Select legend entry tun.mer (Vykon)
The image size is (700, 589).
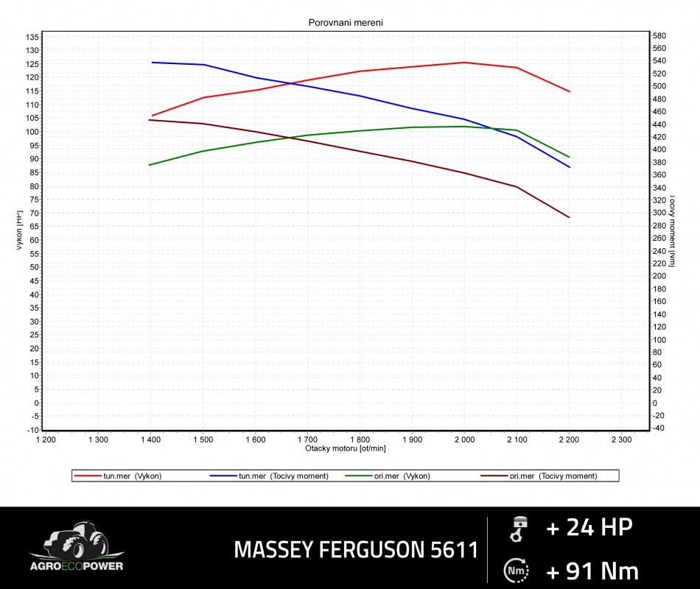[132, 476]
